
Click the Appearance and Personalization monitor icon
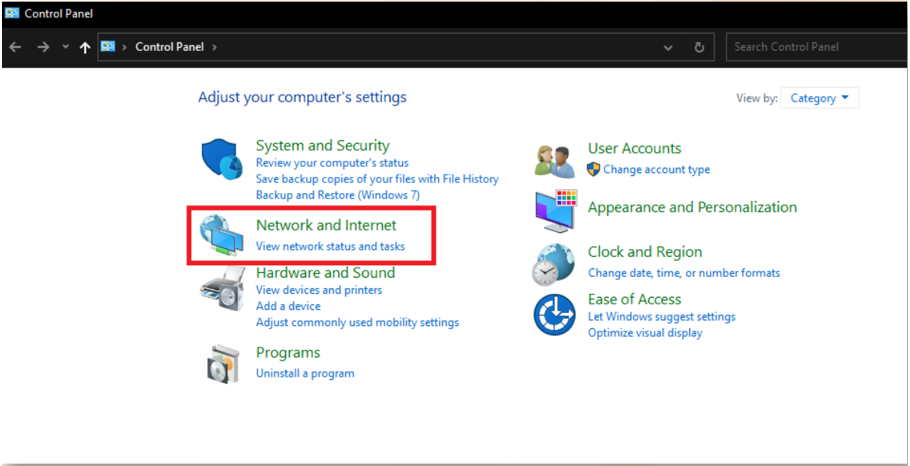[555, 210]
